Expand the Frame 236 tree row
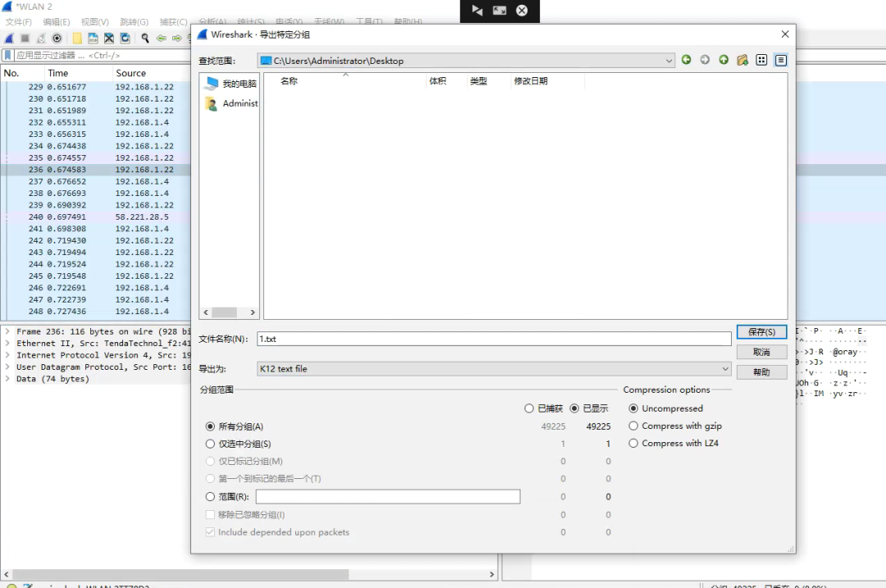 [x=7, y=331]
